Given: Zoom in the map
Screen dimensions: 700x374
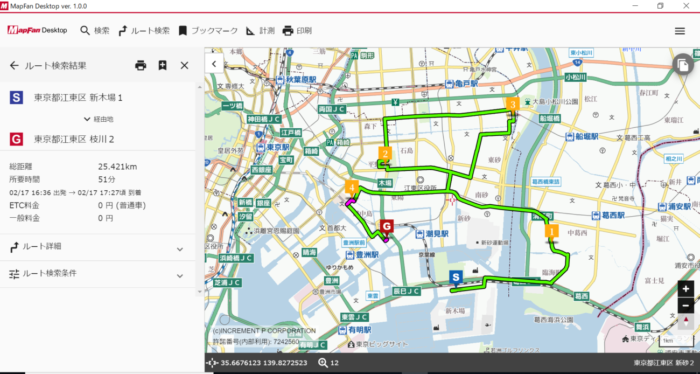Looking at the screenshot, I should coord(686,289).
